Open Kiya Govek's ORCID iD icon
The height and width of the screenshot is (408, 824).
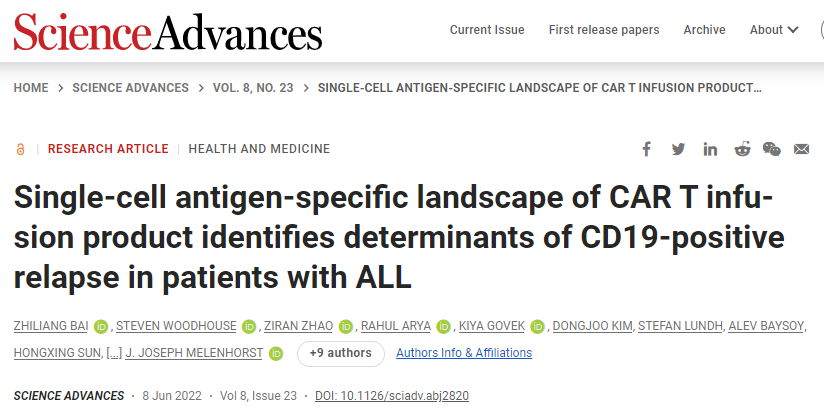tap(537, 327)
